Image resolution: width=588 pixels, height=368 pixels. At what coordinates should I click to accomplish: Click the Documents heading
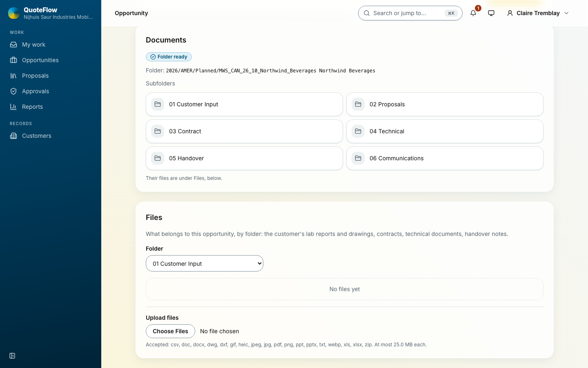(166, 40)
